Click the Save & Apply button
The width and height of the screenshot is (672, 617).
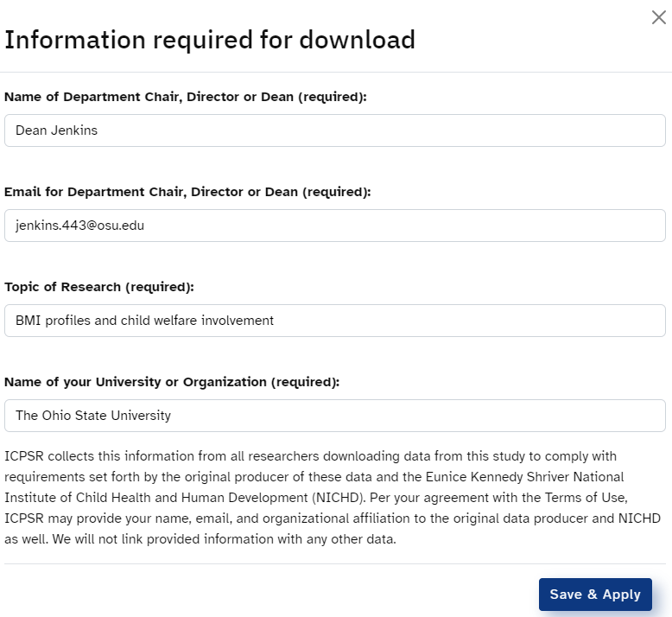tap(595, 595)
